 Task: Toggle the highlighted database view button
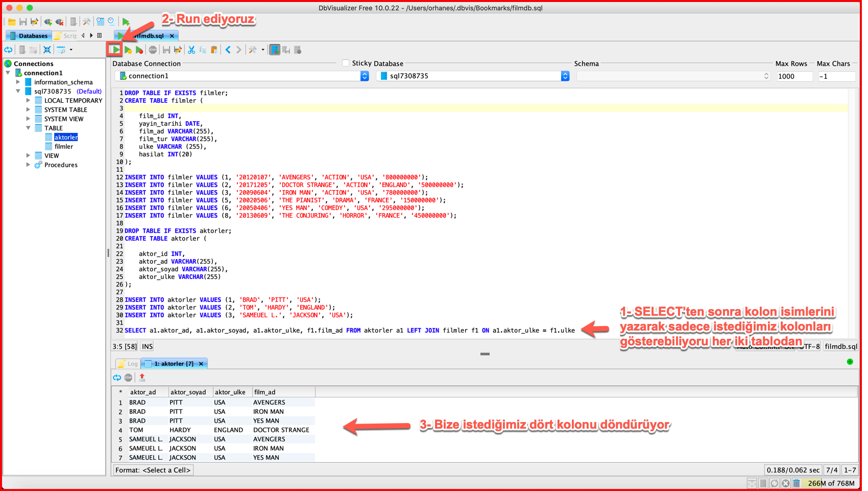(275, 50)
